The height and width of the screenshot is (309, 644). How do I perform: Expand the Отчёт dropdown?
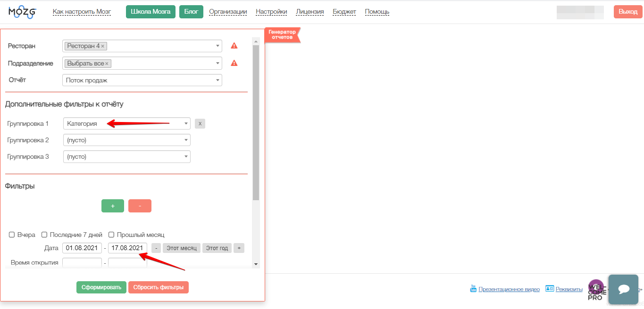tap(142, 81)
